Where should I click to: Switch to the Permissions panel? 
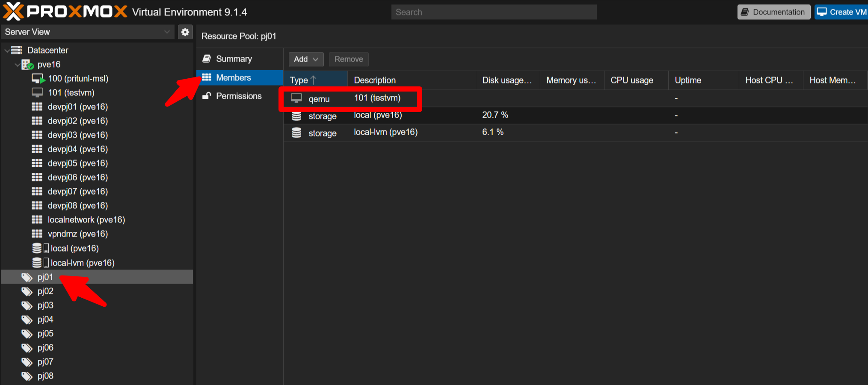pyautogui.click(x=239, y=96)
